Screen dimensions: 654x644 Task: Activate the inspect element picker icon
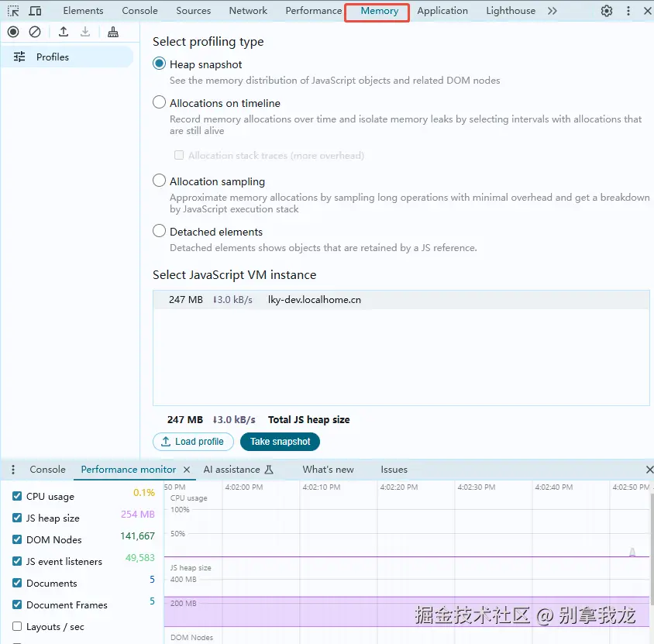coord(13,11)
